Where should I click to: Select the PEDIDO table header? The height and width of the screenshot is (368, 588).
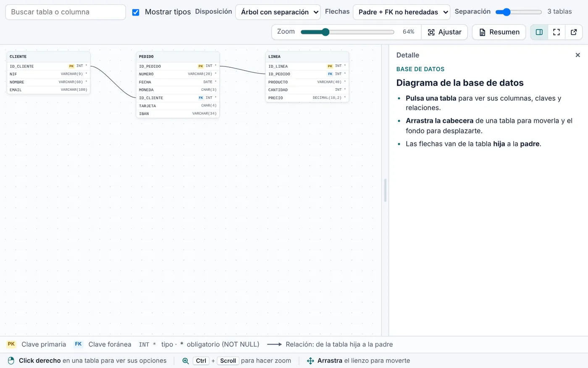[178, 57]
